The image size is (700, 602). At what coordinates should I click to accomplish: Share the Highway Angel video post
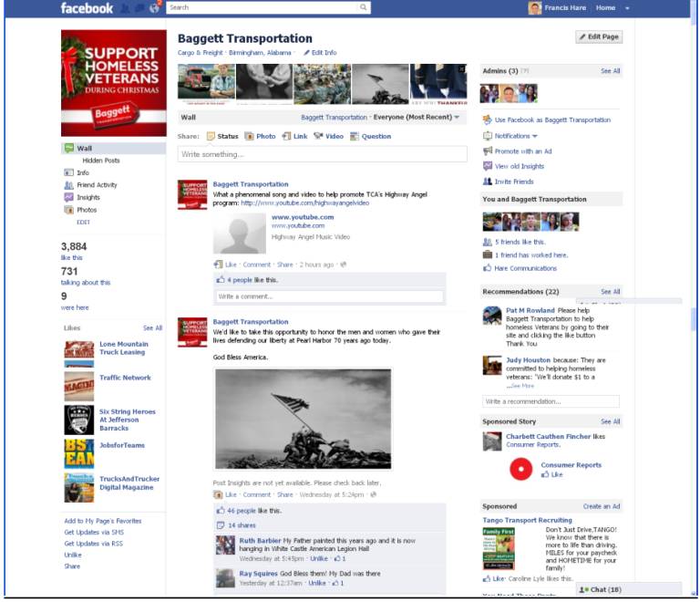(x=284, y=265)
